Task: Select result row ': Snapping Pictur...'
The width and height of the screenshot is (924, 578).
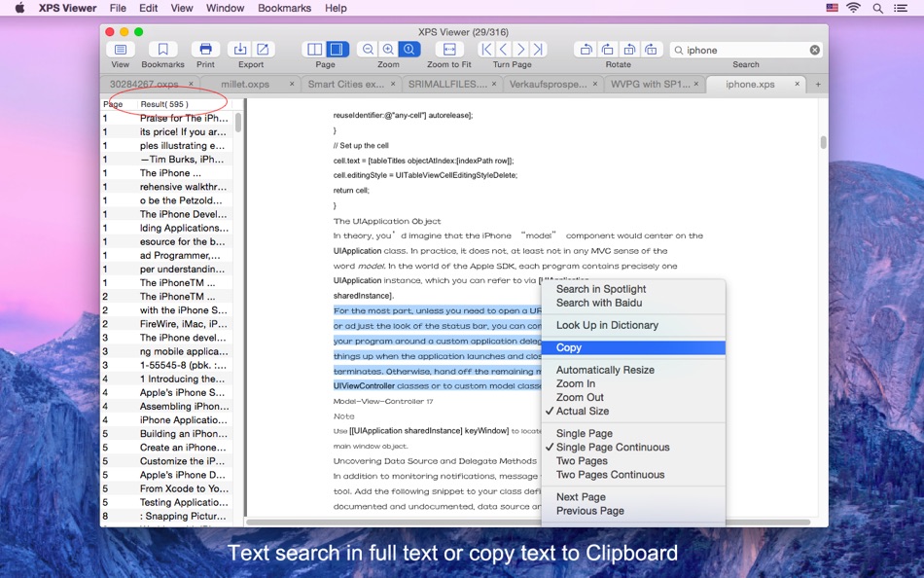Action: pos(166,516)
